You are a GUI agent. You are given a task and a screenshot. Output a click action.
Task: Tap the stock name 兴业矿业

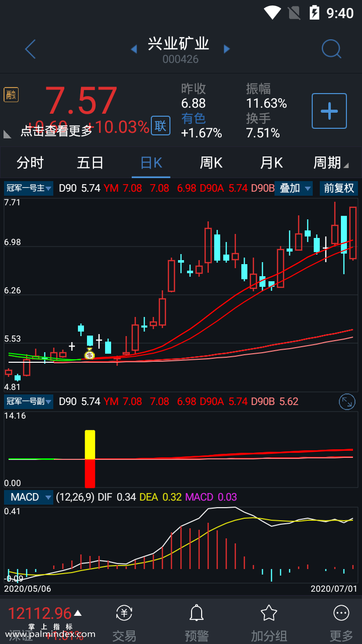[x=178, y=44]
